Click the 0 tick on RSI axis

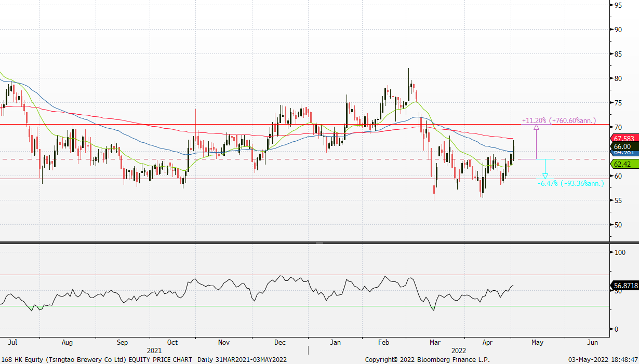(x=616, y=329)
